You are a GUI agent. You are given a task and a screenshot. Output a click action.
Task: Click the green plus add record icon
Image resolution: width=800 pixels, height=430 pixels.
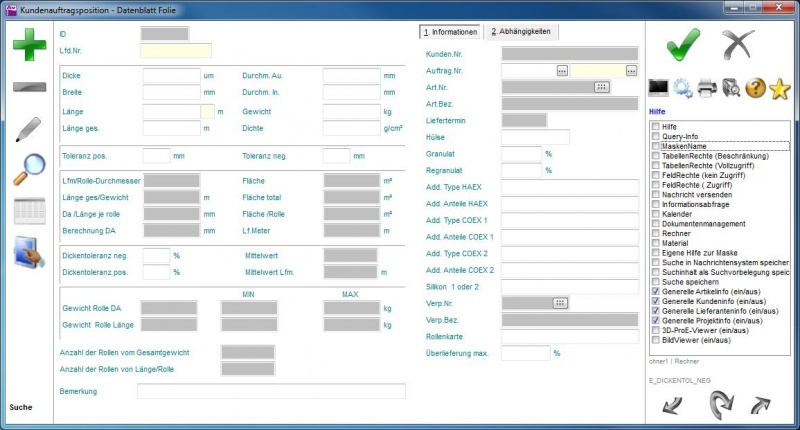pyautogui.click(x=30, y=47)
